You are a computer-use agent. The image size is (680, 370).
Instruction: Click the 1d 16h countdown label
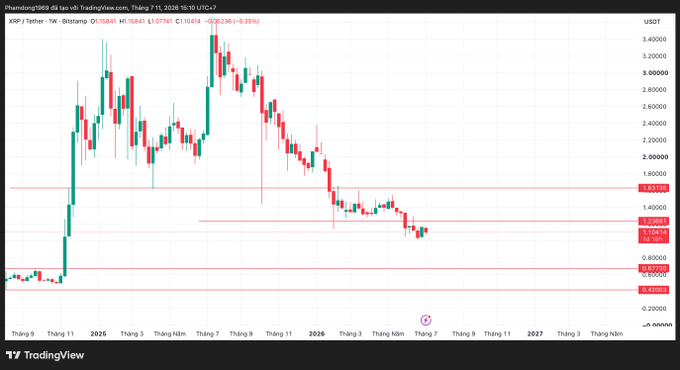click(654, 239)
